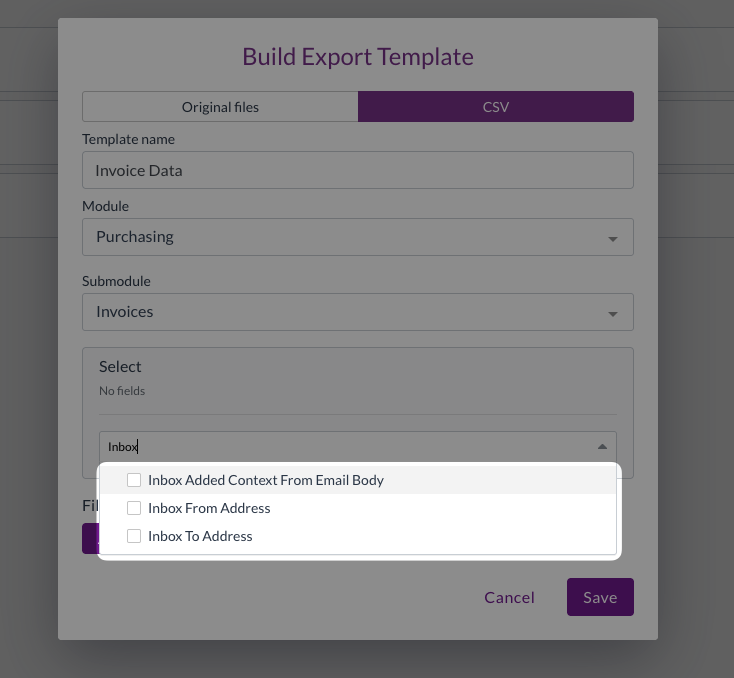Choose the Inbox From Address option text

pos(209,508)
